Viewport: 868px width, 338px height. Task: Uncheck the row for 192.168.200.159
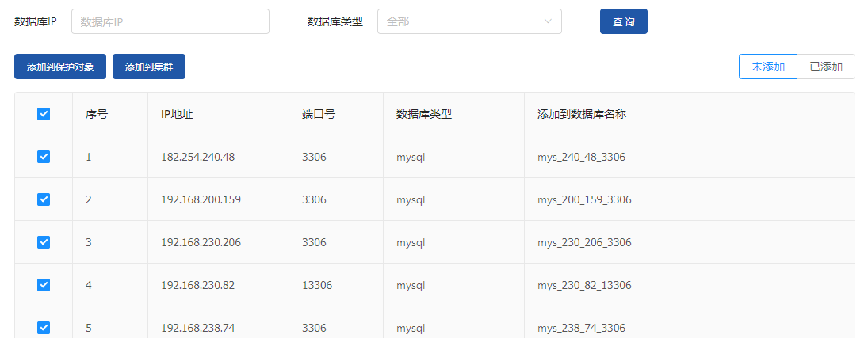(44, 199)
